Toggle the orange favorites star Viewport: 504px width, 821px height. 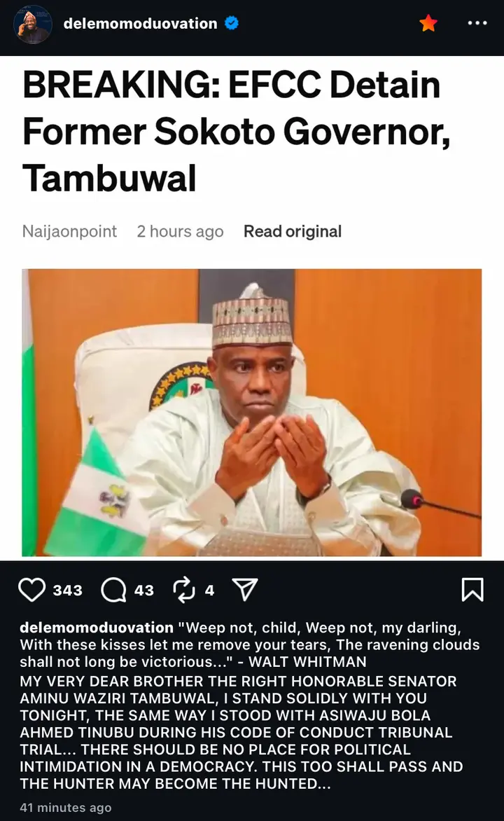(x=428, y=23)
